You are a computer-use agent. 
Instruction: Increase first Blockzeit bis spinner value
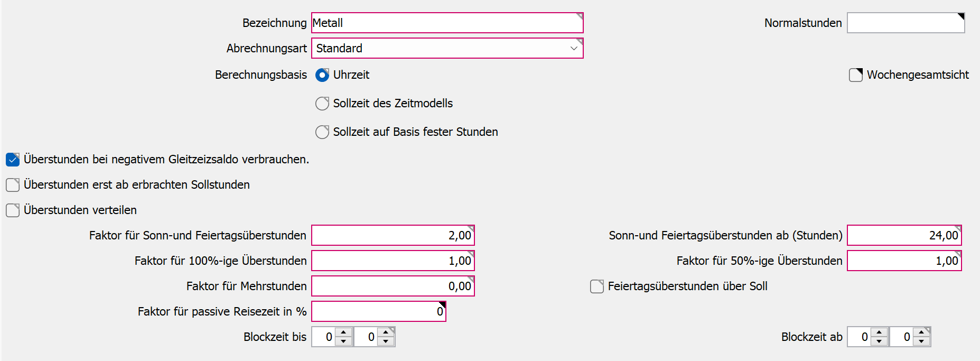(343, 332)
